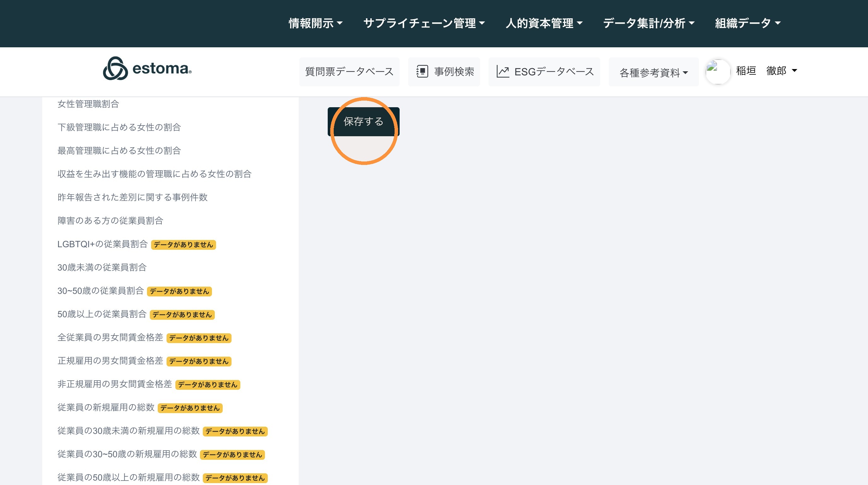Open the データ集計/分析 menu

coord(649,23)
